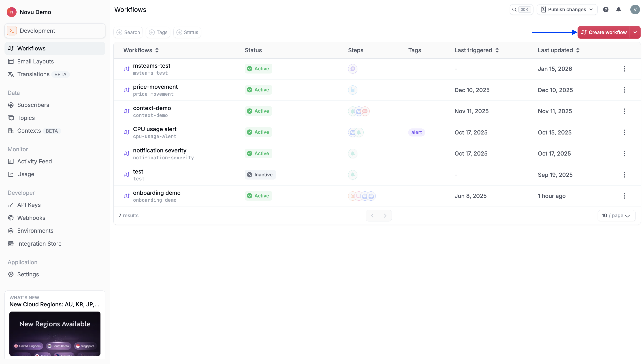Viewport: 644px width, 364px height.
Task: Click the Active badge on onboarding demo
Action: [x=258, y=196]
